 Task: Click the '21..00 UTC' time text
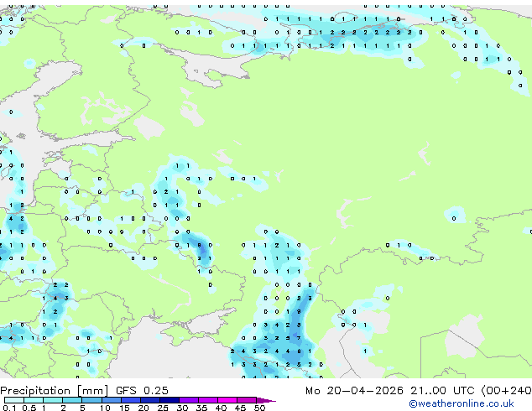tap(442, 391)
